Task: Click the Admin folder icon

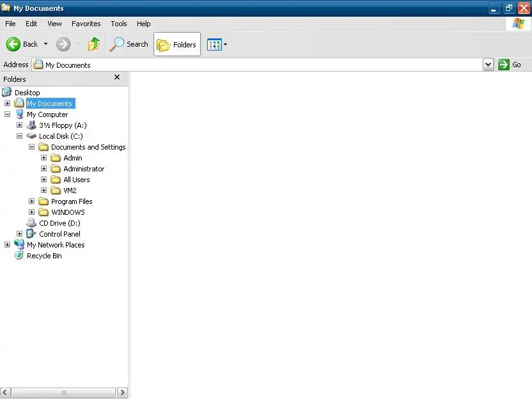Action: pos(56,158)
